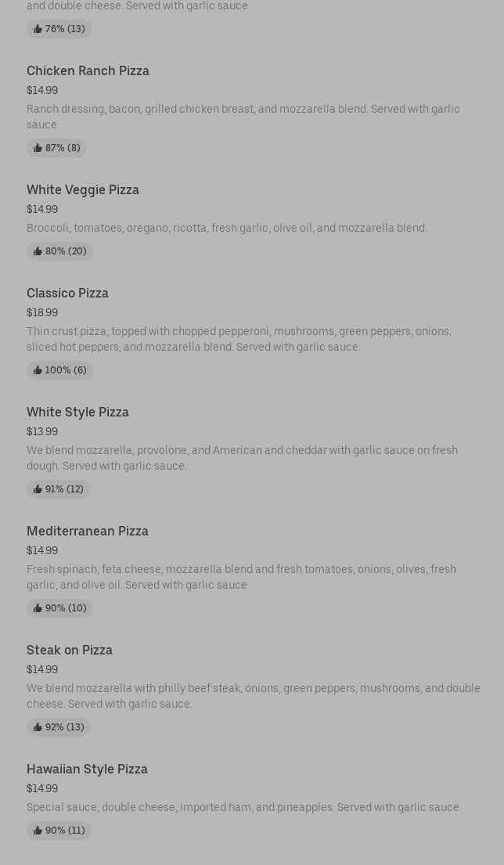Click thumbs-up icon under Steak on Pizza
This screenshot has width=504, height=865.
[38, 727]
